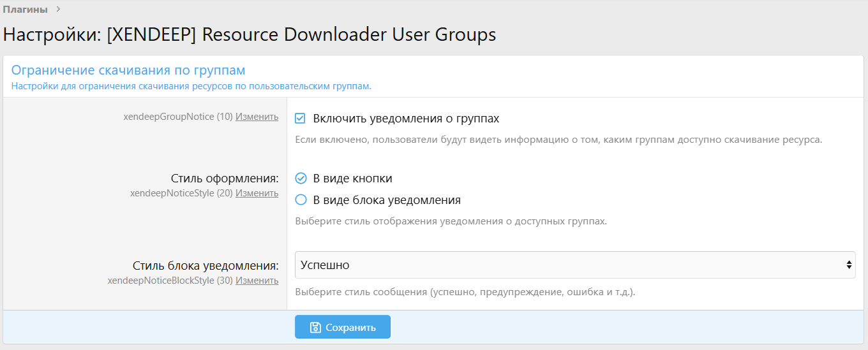The width and height of the screenshot is (868, 350).
Task: Click the Включить уведомления о группах label text
Action: pos(406,119)
